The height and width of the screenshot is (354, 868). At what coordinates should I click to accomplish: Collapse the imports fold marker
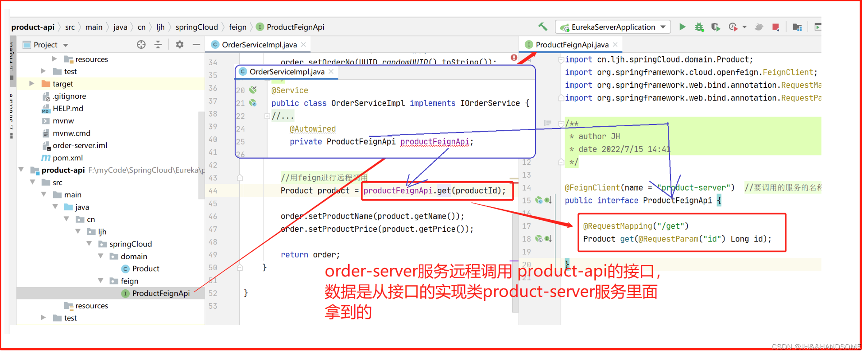(x=561, y=59)
